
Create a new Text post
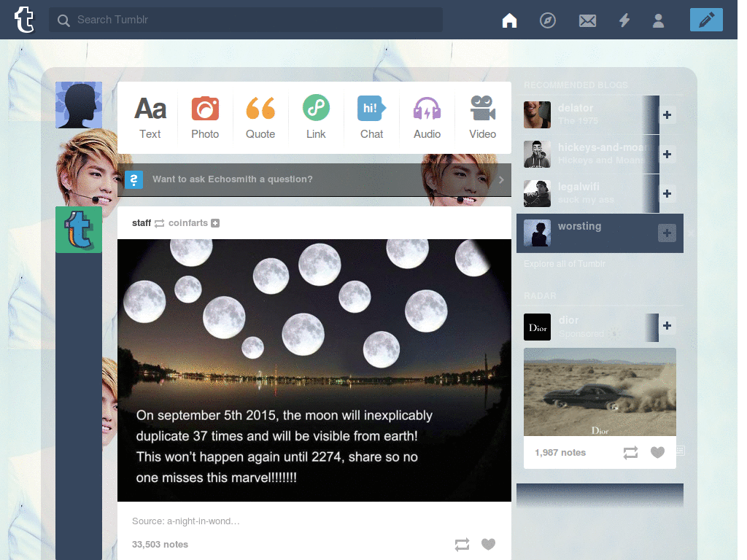(150, 117)
